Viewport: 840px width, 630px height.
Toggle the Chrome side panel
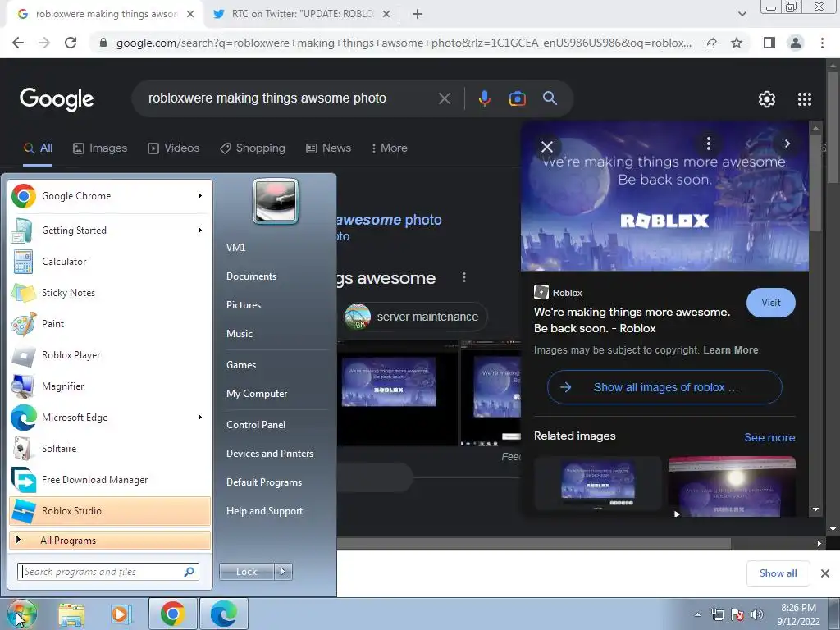769,43
